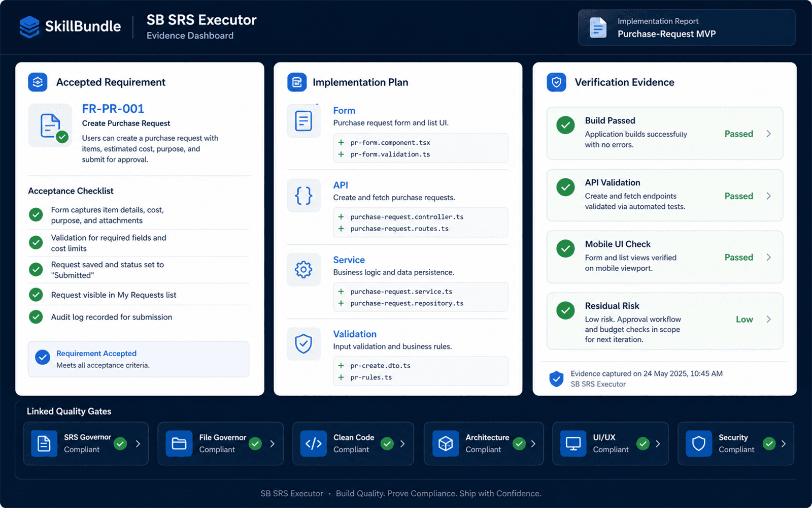Click the Passed status for Build Passed

coord(739,134)
